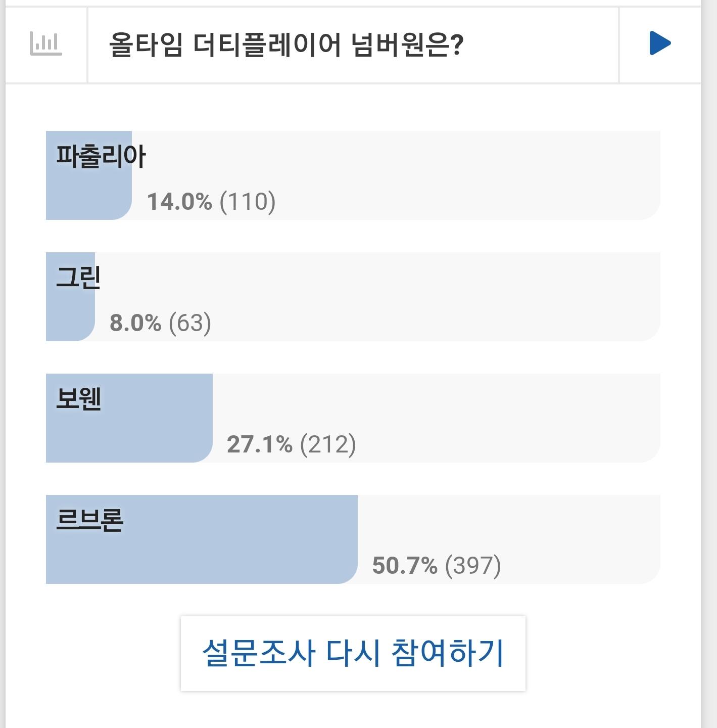Click the 8.0% (63) result text
717x728 pixels.
coord(160,323)
